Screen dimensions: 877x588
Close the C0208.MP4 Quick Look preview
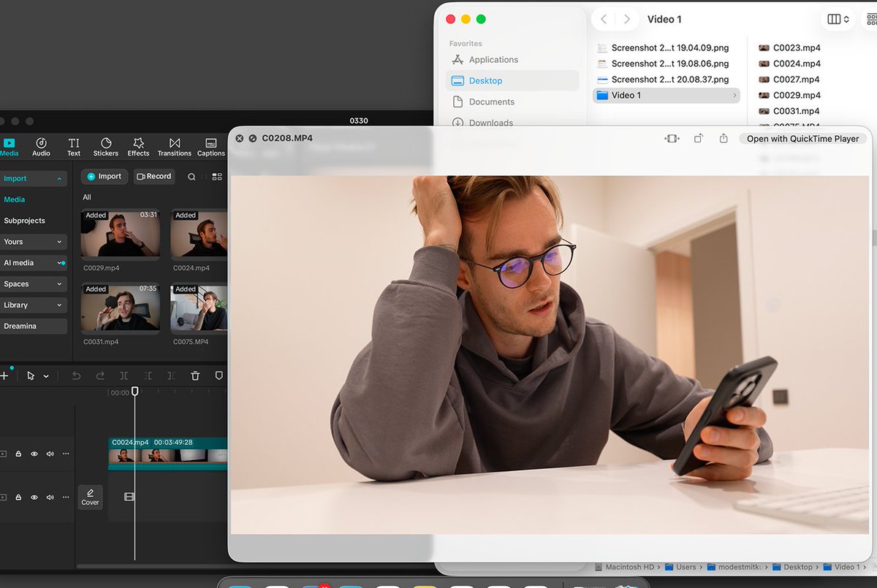240,138
